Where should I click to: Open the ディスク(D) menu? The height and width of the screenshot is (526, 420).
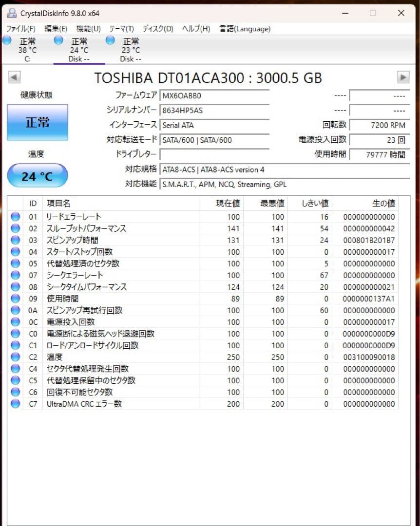158,29
